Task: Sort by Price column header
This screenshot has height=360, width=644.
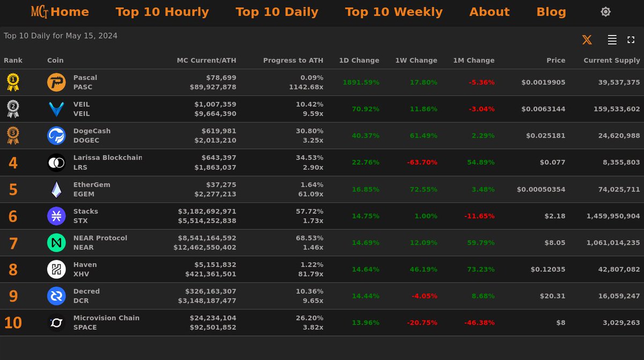Action: pos(556,60)
